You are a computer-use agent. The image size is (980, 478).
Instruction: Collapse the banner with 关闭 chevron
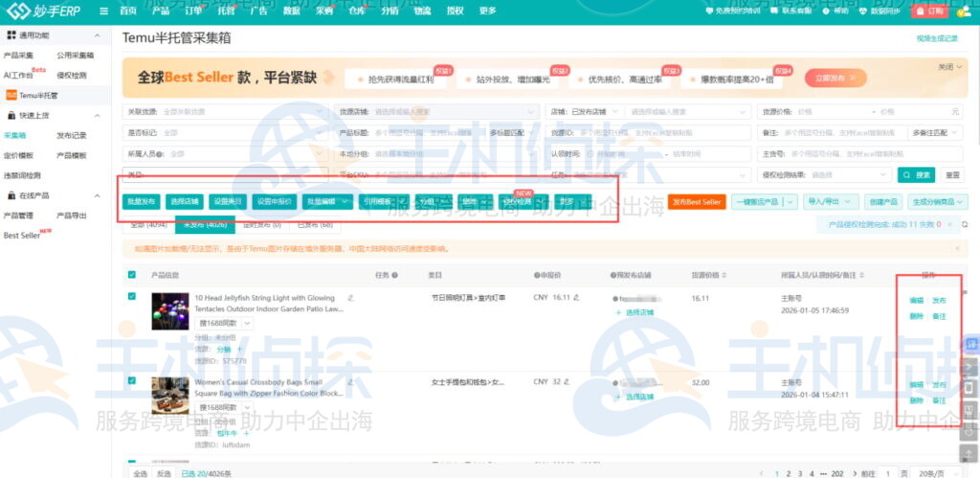click(x=950, y=67)
